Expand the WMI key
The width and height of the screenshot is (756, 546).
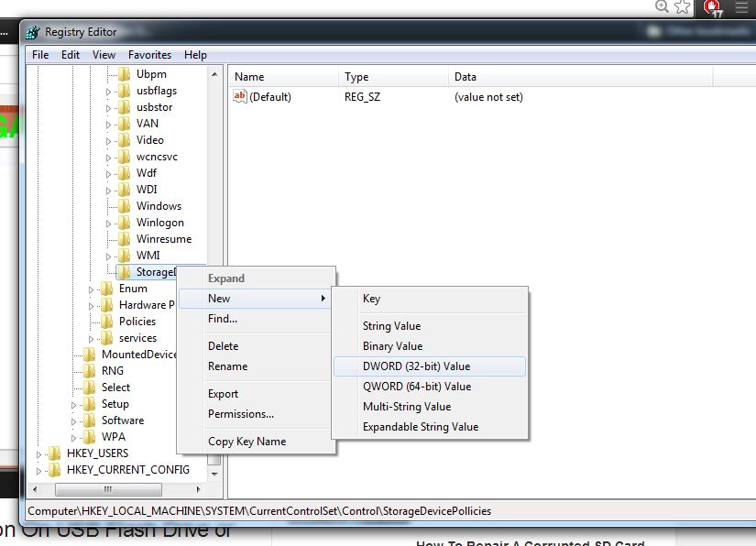108,257
